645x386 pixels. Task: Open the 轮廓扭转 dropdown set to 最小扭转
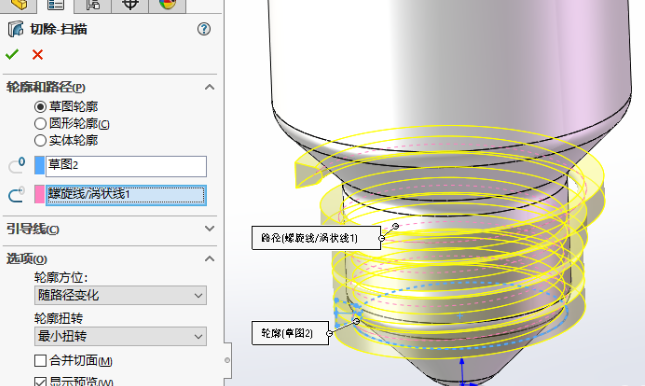coord(121,336)
